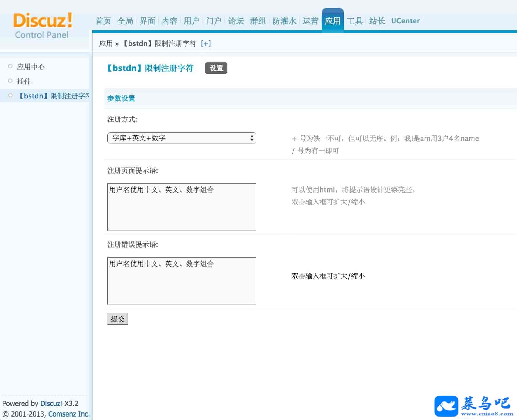Select 【bstdn】限制注册字符 sidebar item
This screenshot has height=420, width=517.
53,96
